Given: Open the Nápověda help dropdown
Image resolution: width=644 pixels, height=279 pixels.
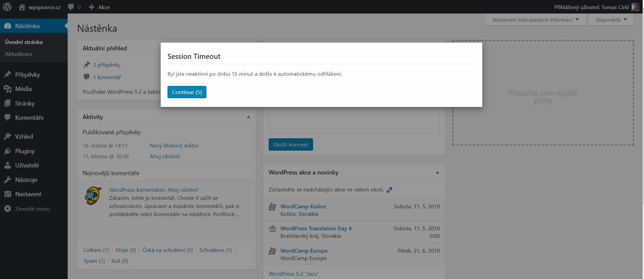Looking at the screenshot, I should pos(611,20).
